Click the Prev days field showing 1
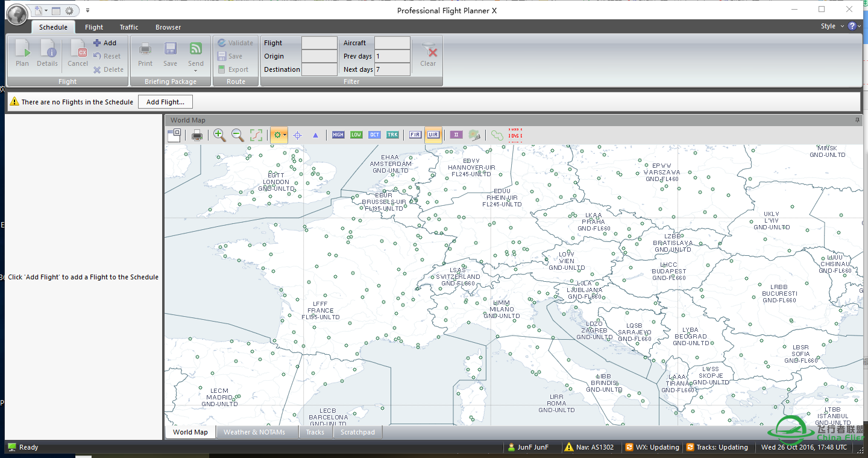This screenshot has width=868, height=458. [x=392, y=56]
